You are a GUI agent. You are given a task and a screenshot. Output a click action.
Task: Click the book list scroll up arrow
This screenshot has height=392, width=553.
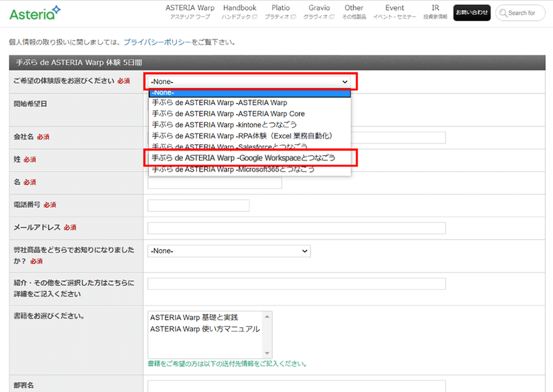coord(267,317)
